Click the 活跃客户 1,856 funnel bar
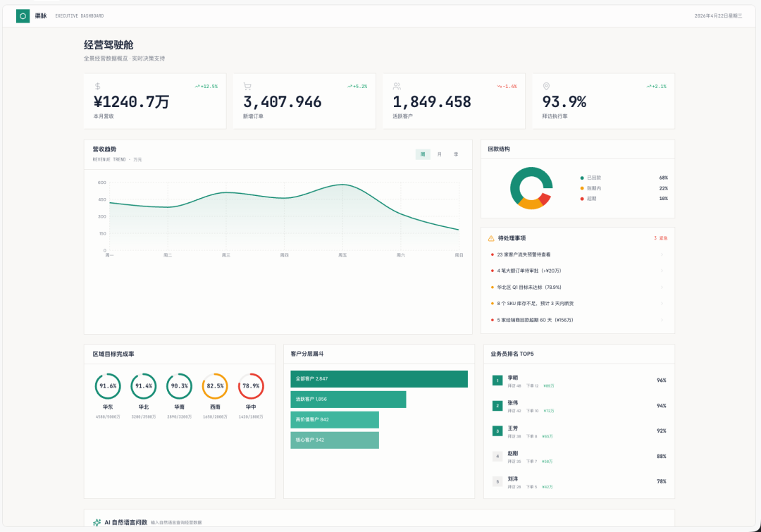Image resolution: width=761 pixels, height=532 pixels. (349, 400)
